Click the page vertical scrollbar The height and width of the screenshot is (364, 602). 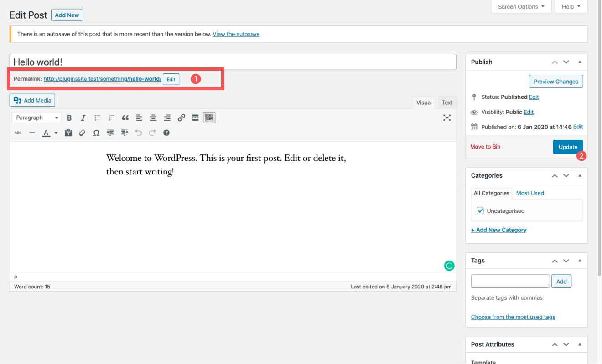599,139
